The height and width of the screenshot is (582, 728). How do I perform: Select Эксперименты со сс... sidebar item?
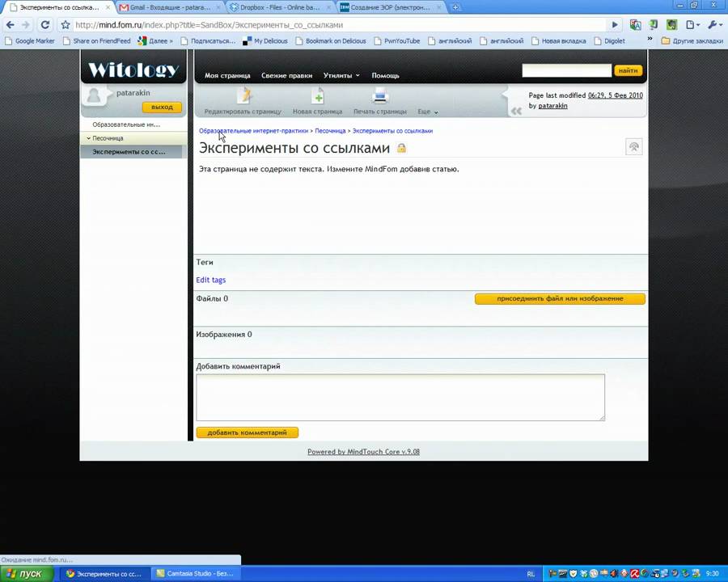pos(129,152)
